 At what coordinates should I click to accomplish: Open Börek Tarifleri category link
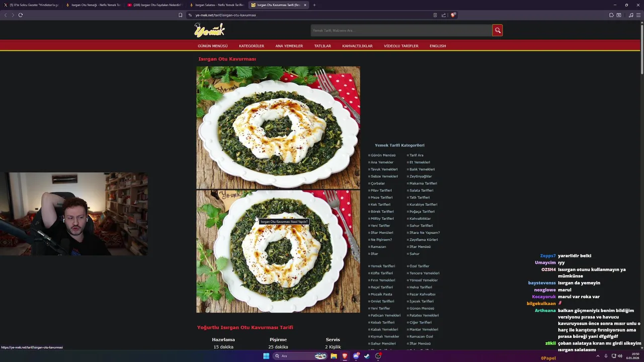click(382, 212)
